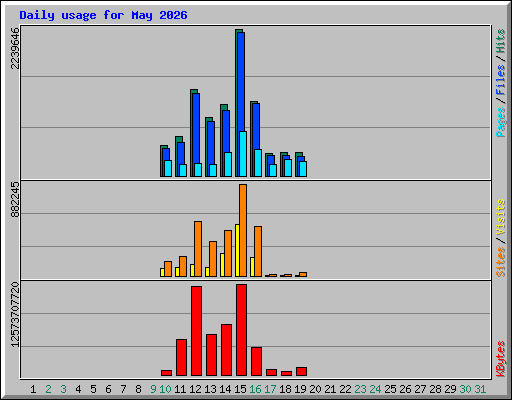Viewport: 512px width, 400px height.
Task: Click day 27 on the x-axis
Action: [420, 389]
